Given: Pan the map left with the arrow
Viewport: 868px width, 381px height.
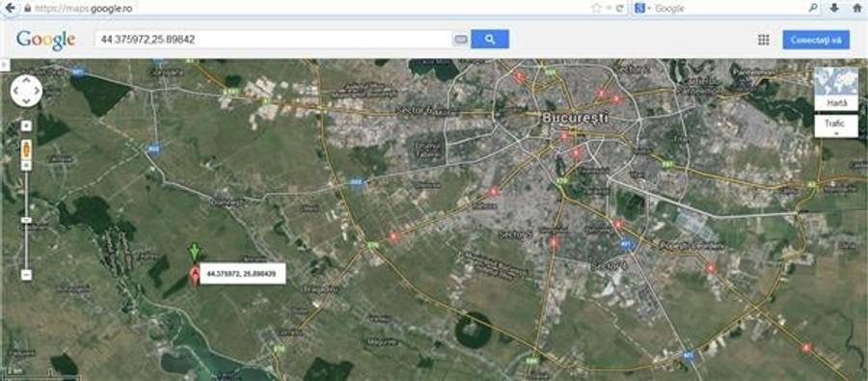Looking at the screenshot, I should click(x=16, y=91).
